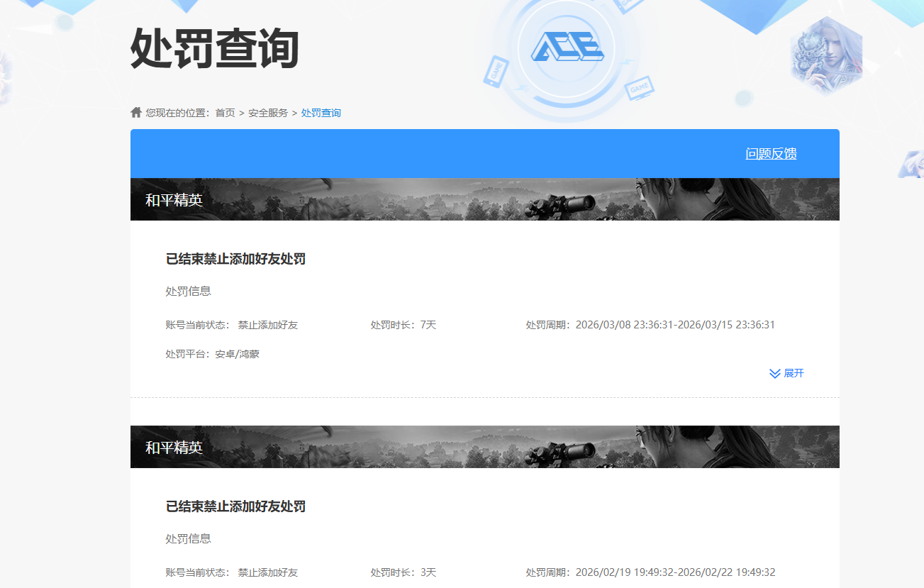Click the hexagon character avatar at top right
The width and height of the screenshot is (924, 588).
tap(826, 56)
